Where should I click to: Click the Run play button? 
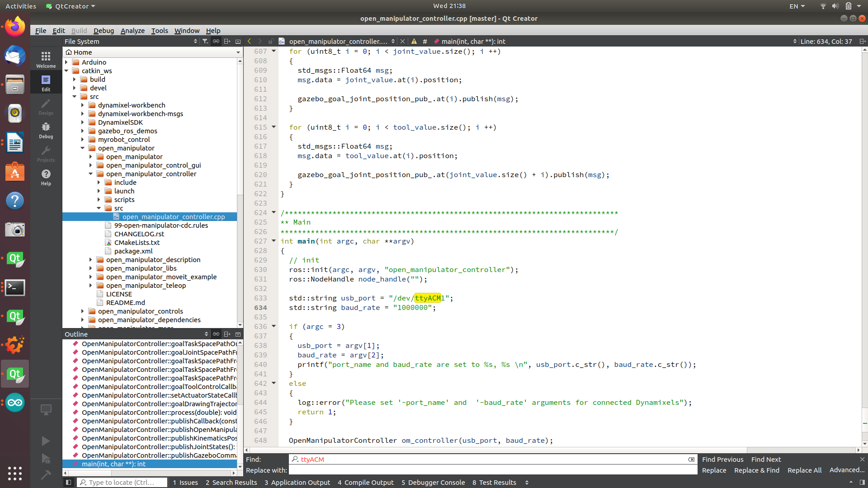(46, 441)
